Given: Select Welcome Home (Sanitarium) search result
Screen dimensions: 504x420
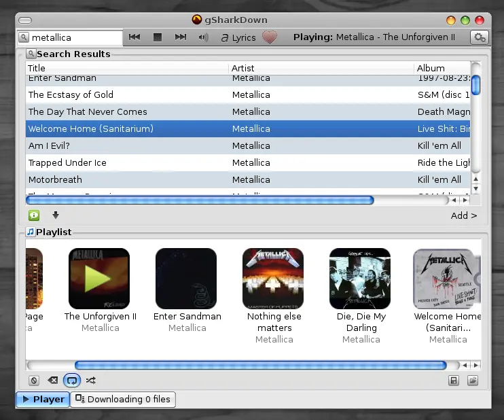Looking at the screenshot, I should [248, 129].
